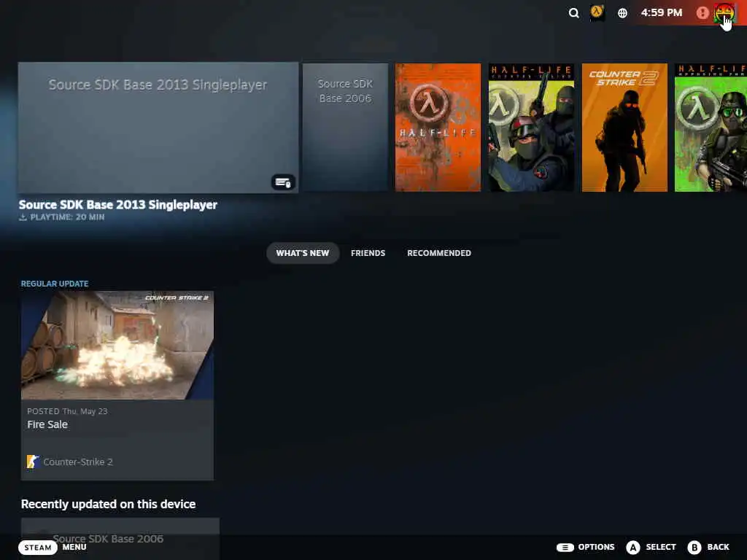Screen dimensions: 747x560
Task: Select the orange Half-Life game cover
Action: [x=438, y=128]
